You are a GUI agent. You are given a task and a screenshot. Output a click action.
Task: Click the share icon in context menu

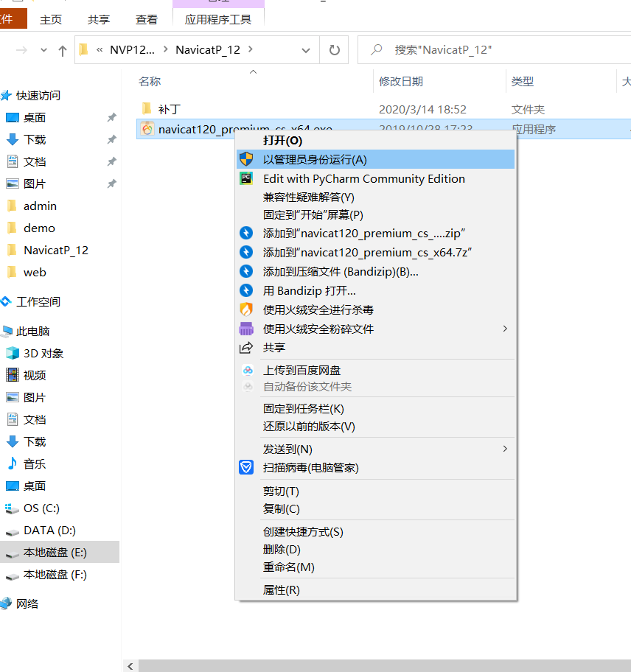[246, 348]
